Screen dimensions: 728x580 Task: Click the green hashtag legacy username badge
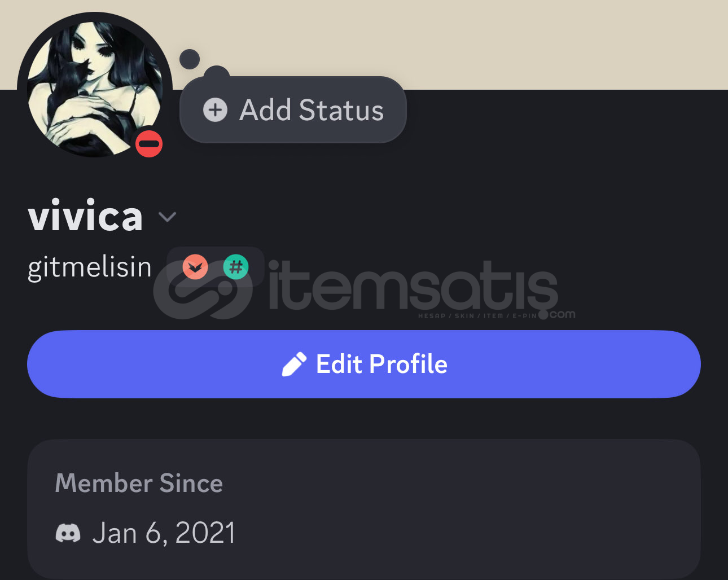click(236, 267)
